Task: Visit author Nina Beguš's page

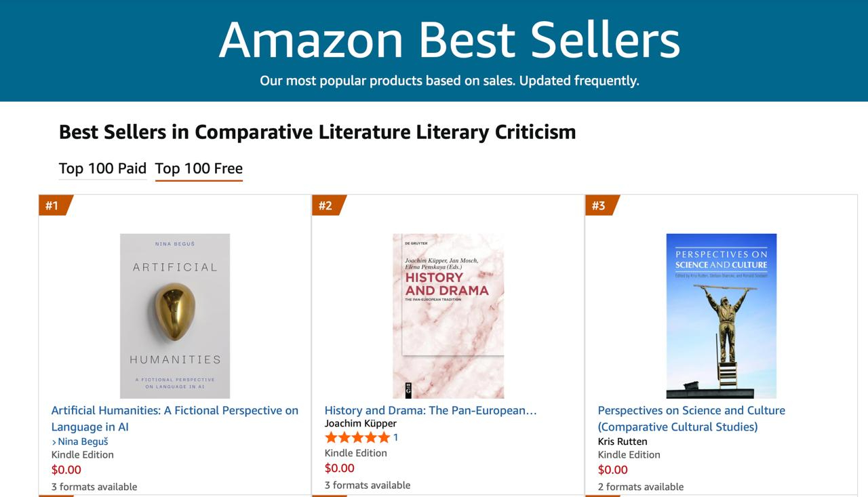Action: coord(83,441)
